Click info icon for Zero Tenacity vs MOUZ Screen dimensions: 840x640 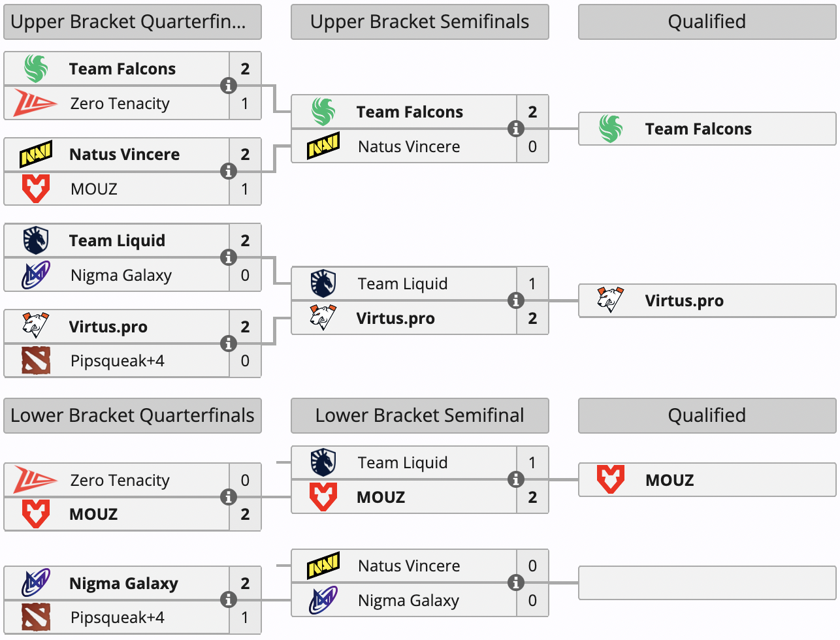point(228,497)
